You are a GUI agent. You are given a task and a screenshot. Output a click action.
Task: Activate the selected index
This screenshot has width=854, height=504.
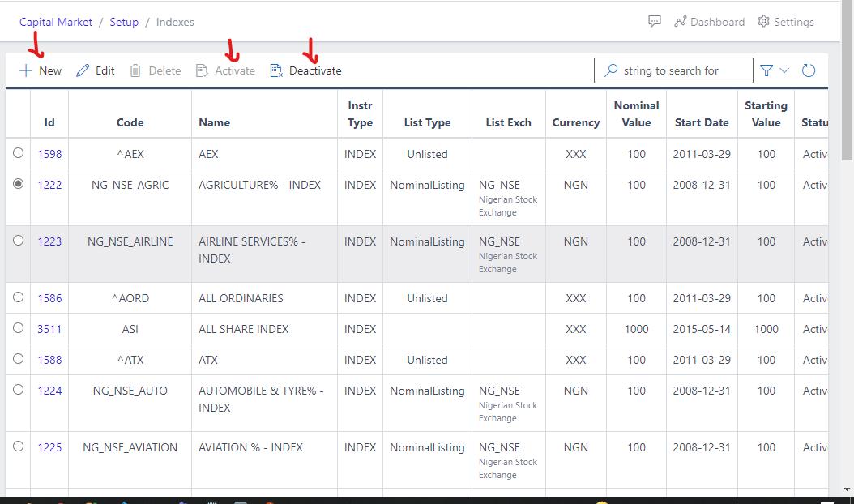(x=225, y=70)
